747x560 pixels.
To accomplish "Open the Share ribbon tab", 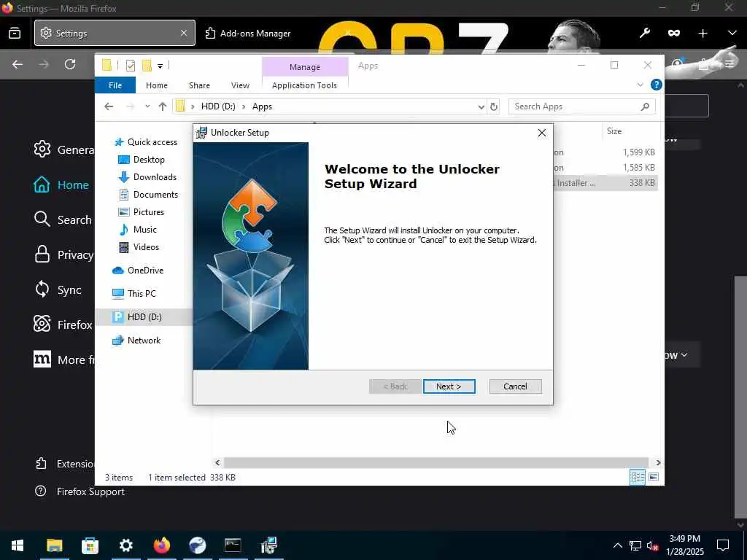I will coord(199,85).
